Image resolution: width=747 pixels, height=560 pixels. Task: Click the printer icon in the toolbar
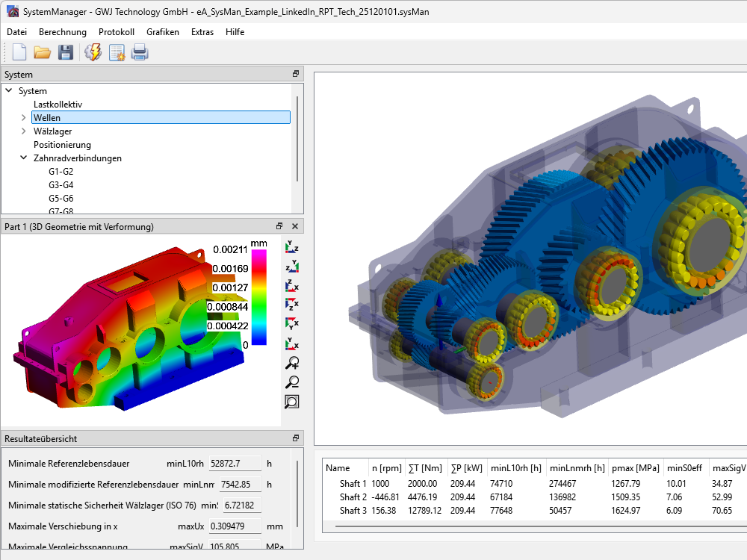pos(140,52)
